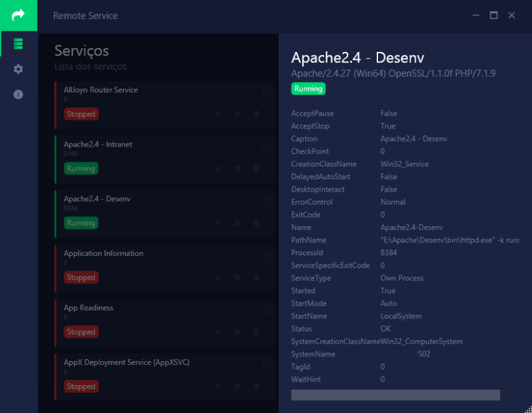
Task: Click the ServiceType value Own Process
Action: tap(401, 278)
